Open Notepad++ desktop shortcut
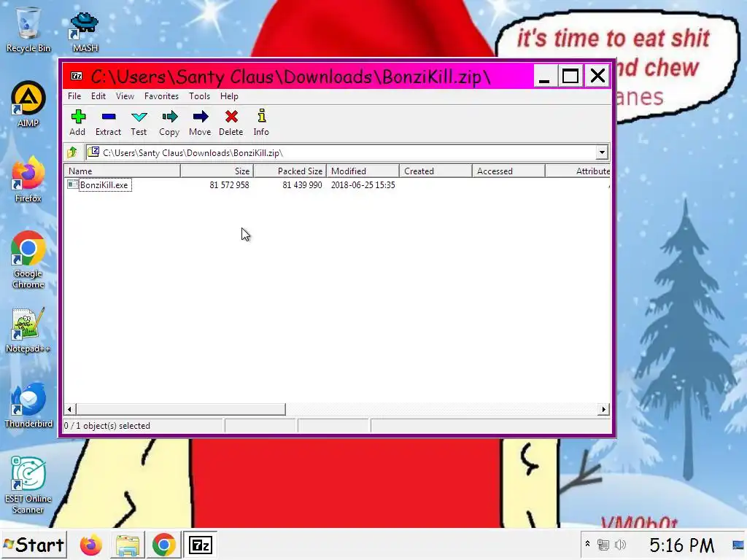 point(28,330)
